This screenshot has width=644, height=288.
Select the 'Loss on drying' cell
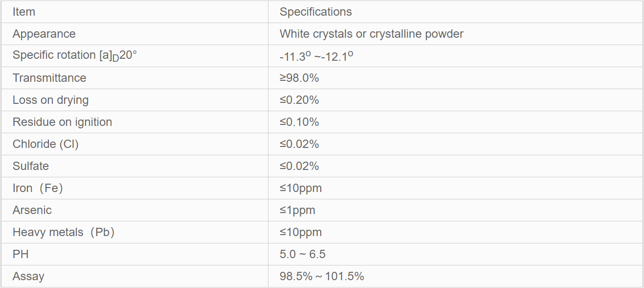[x=50, y=100]
